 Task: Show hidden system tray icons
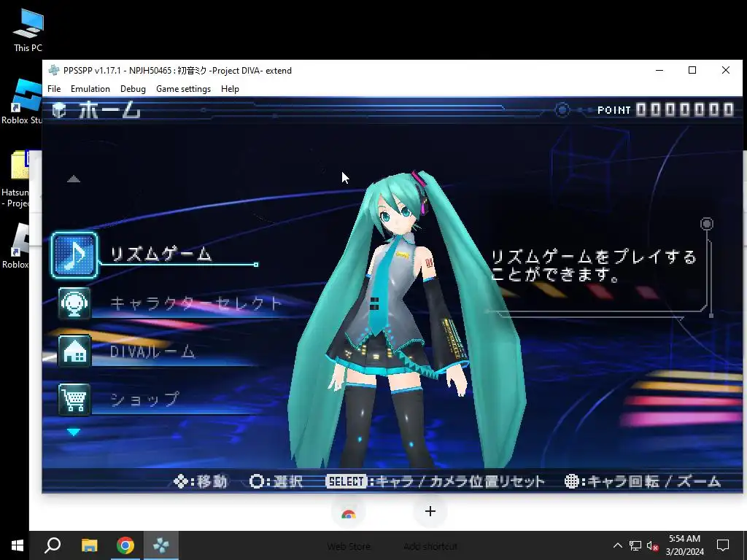tap(617, 545)
